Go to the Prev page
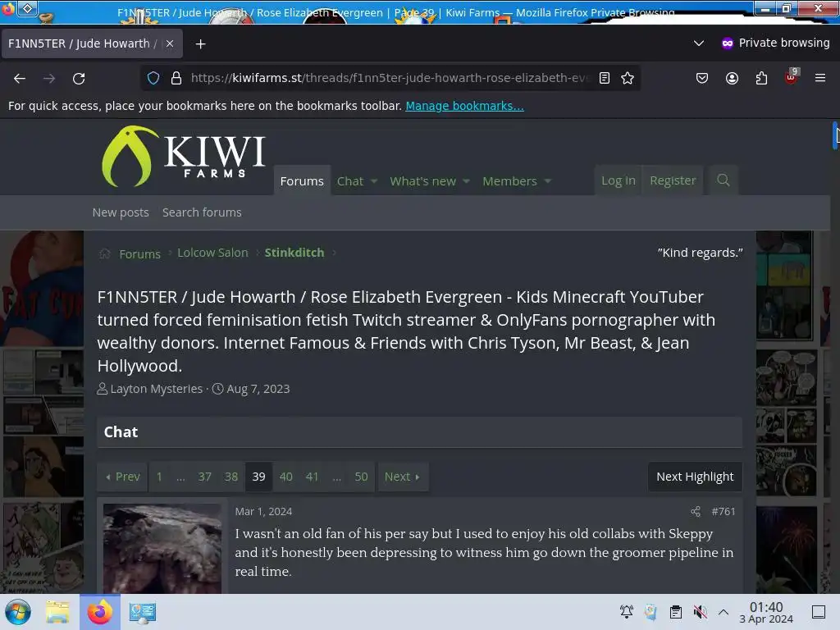This screenshot has width=840, height=630. (x=123, y=477)
